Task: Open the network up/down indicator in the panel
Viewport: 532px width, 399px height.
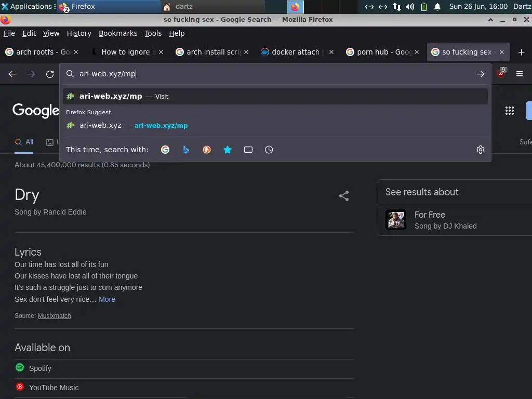Action: 396,7
